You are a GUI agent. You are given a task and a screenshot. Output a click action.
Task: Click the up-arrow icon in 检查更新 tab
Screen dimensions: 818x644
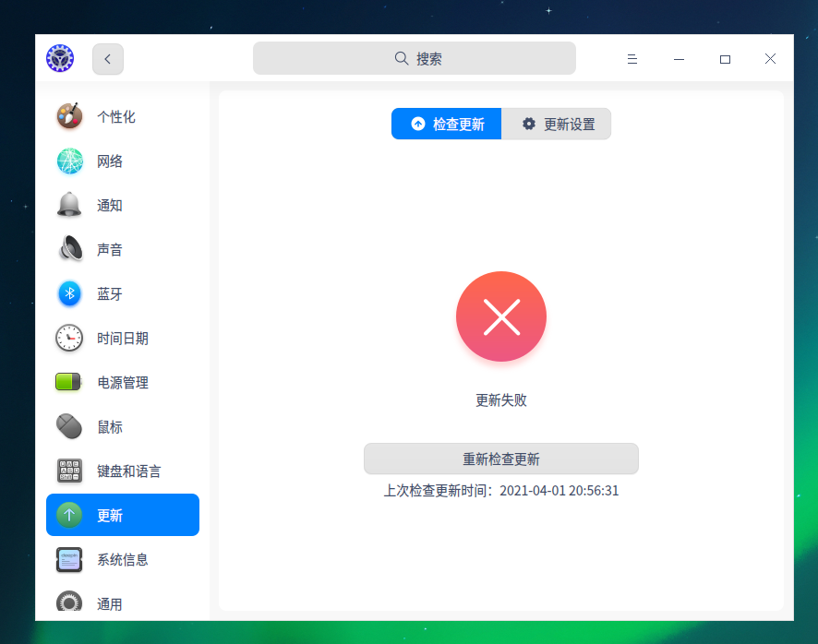(418, 124)
